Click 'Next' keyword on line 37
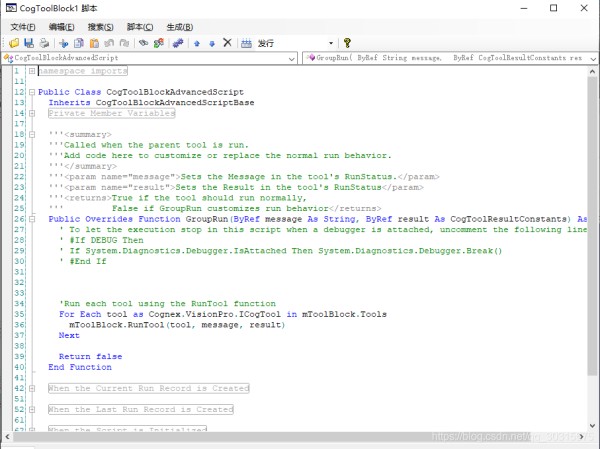The width and height of the screenshot is (600, 449). (x=69, y=335)
